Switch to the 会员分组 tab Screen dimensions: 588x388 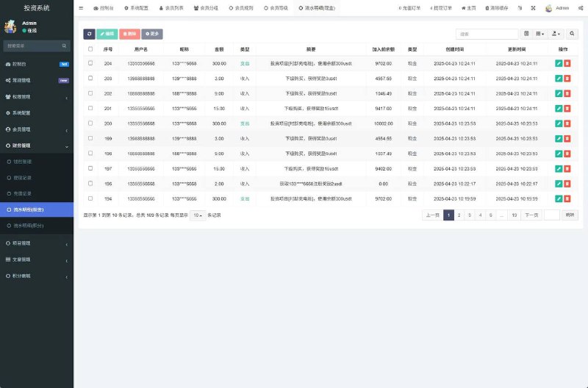(206, 8)
